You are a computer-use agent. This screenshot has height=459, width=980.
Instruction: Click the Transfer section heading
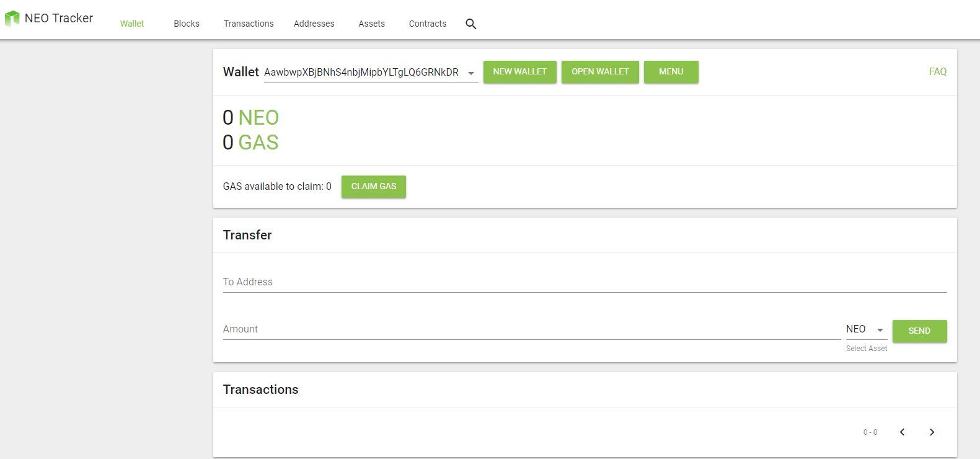pos(247,235)
